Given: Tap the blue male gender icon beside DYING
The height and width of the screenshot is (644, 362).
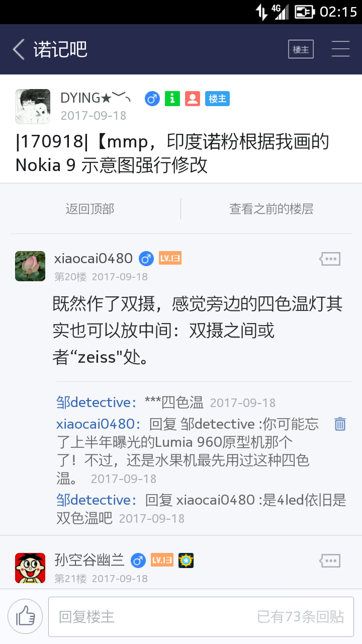Looking at the screenshot, I should [x=152, y=99].
